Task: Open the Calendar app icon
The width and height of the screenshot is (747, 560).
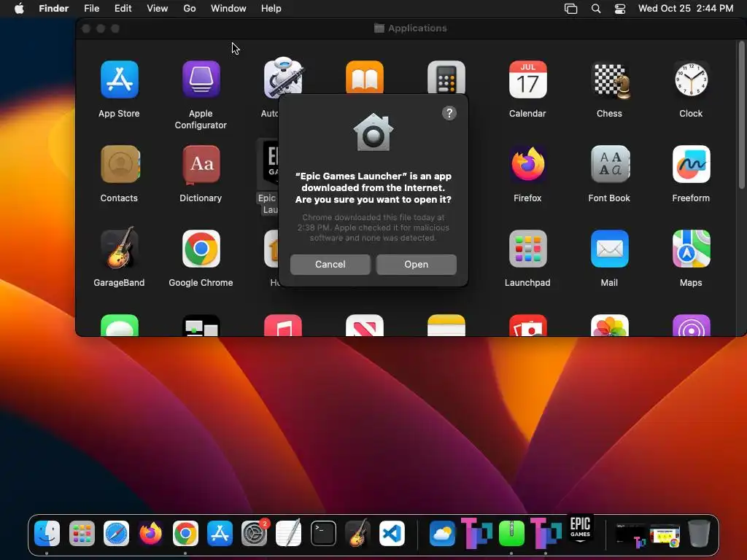Action: [x=527, y=79]
